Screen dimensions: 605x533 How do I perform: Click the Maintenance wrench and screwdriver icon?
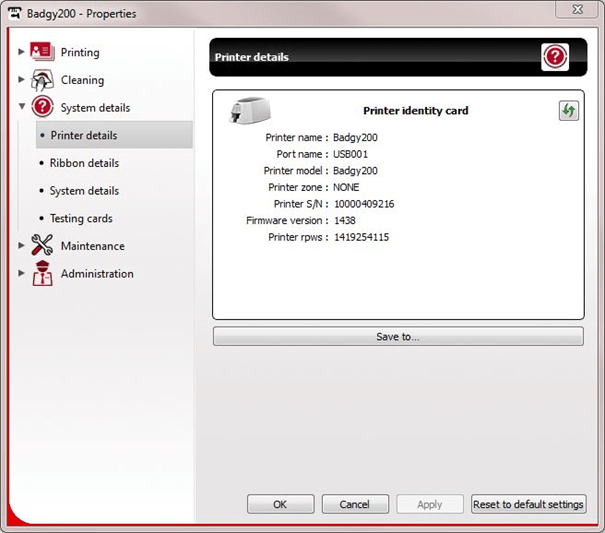(x=42, y=245)
